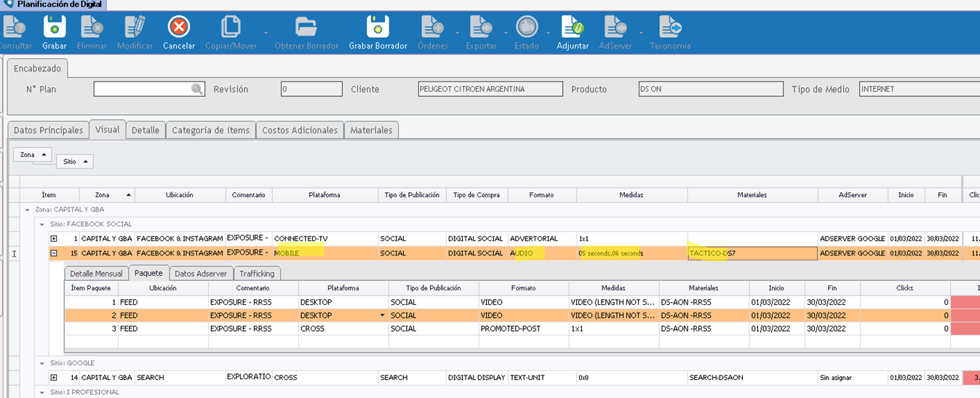Click the Grabar save icon
Screen dimensions: 980x398
(x=55, y=28)
